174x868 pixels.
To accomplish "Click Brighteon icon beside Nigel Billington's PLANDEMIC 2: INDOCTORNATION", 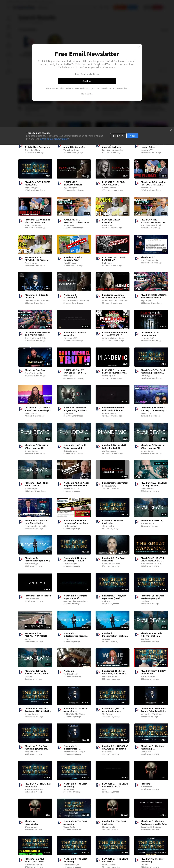I will click(59, 184).
